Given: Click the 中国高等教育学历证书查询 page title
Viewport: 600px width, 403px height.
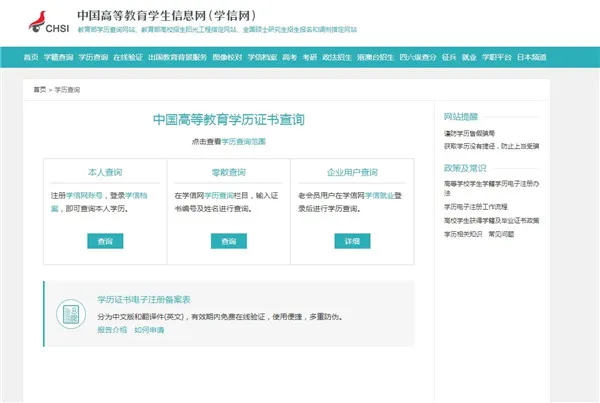Looking at the screenshot, I should 229,119.
